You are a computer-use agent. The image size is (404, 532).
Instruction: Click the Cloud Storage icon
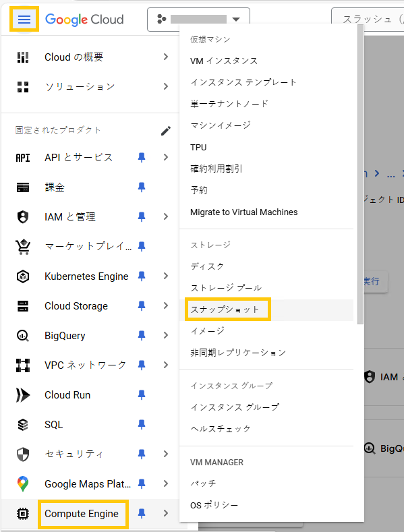click(x=23, y=306)
